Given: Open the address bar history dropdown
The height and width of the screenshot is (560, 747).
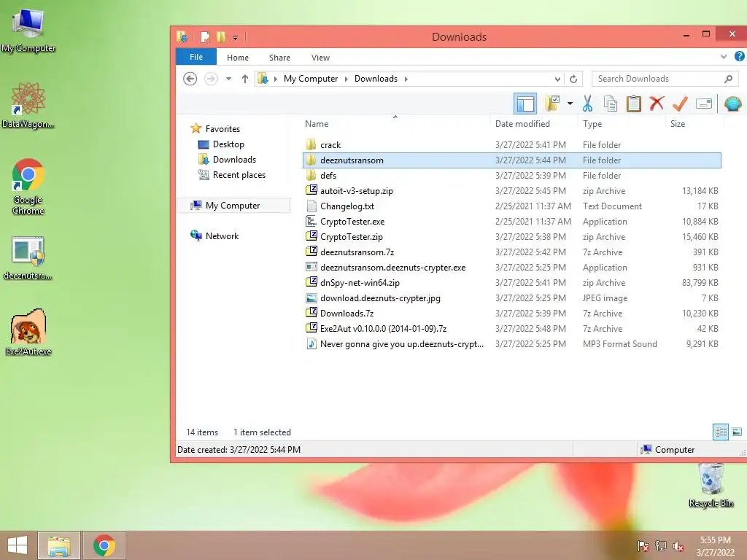Looking at the screenshot, I should (x=557, y=79).
